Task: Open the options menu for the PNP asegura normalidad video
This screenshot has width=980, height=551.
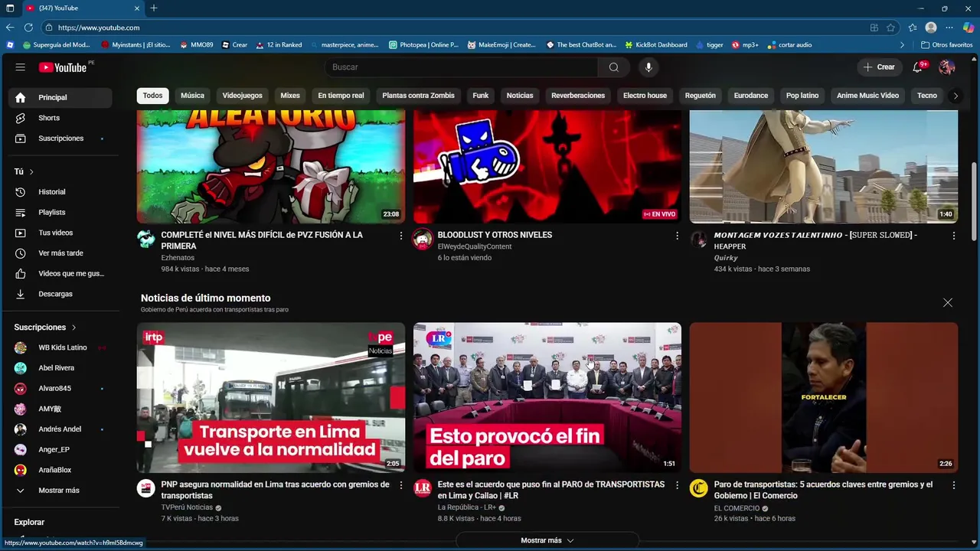Action: [x=400, y=485]
